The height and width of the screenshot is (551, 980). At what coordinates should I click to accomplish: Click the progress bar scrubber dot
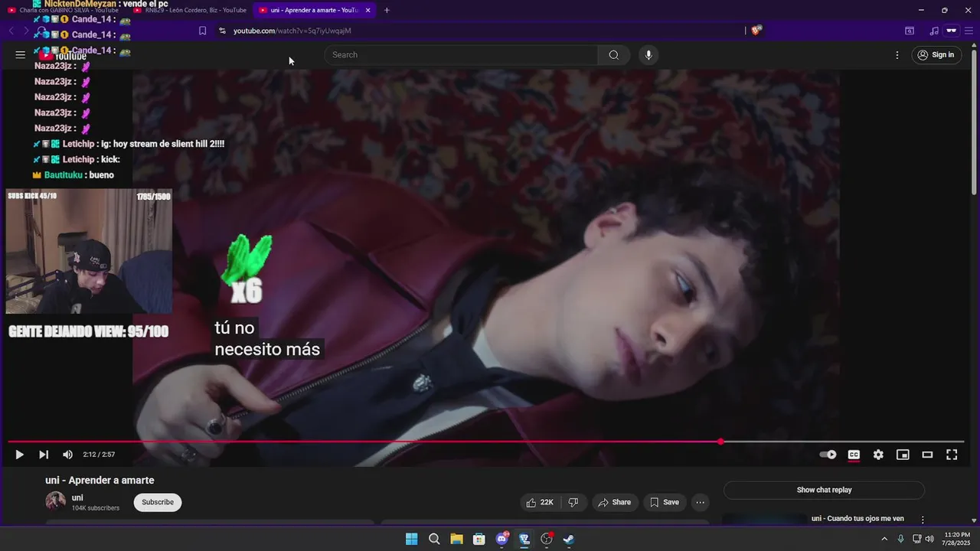click(x=720, y=442)
